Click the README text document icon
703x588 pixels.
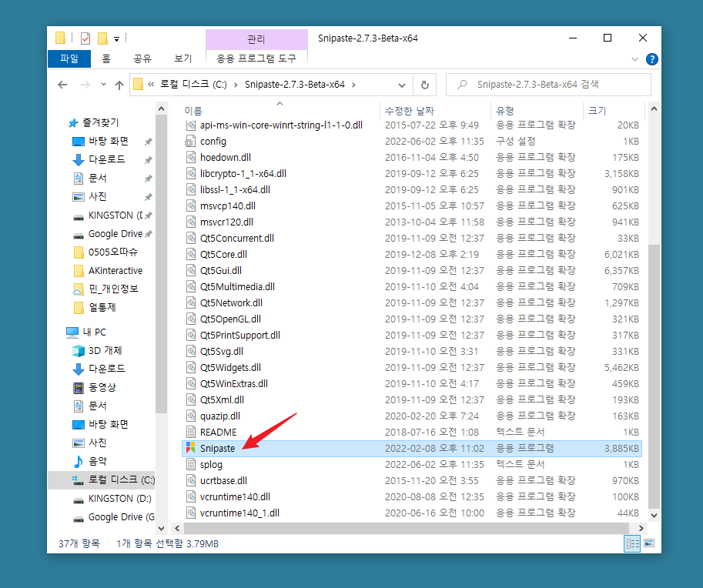tap(190, 432)
